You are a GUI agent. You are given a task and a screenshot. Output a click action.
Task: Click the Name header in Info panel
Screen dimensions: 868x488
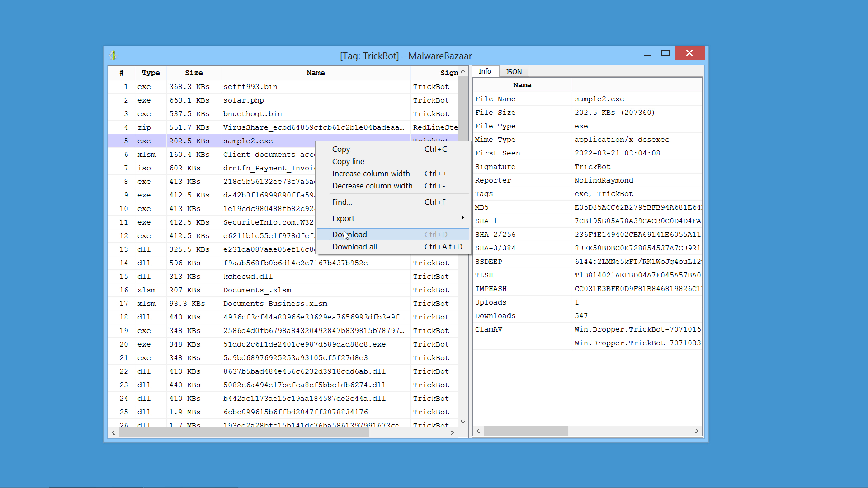click(x=522, y=85)
